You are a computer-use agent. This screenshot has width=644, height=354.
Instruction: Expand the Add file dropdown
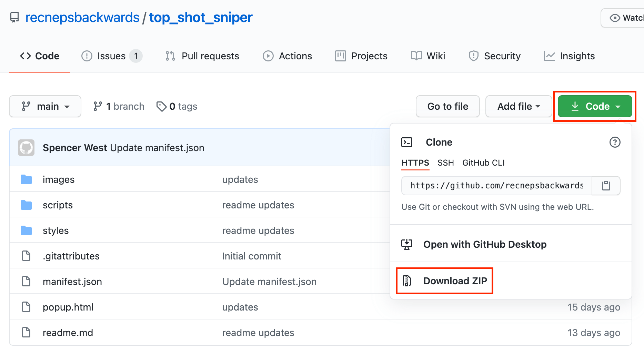[x=519, y=106]
